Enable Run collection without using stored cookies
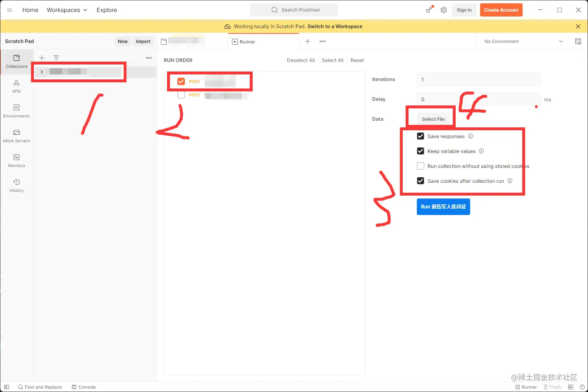The width and height of the screenshot is (588, 392). tap(421, 166)
